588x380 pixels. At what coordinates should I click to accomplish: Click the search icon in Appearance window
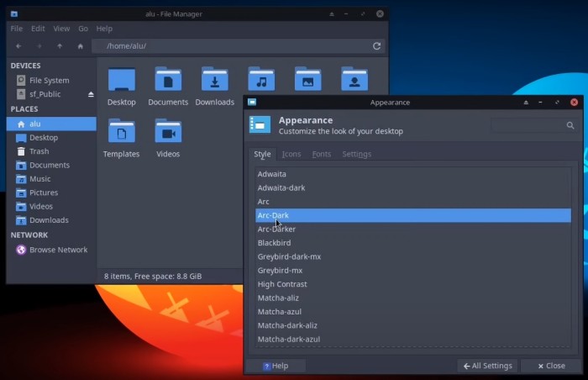(x=570, y=125)
